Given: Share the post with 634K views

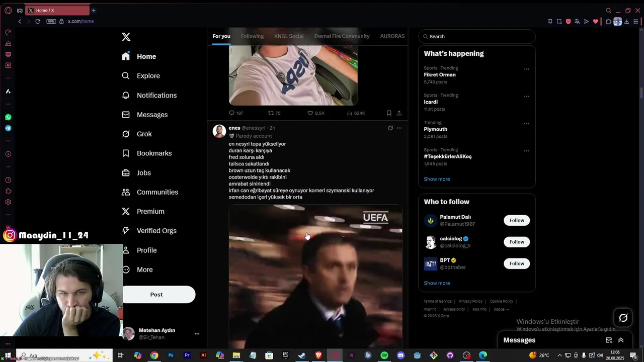Looking at the screenshot, I should tap(399, 113).
